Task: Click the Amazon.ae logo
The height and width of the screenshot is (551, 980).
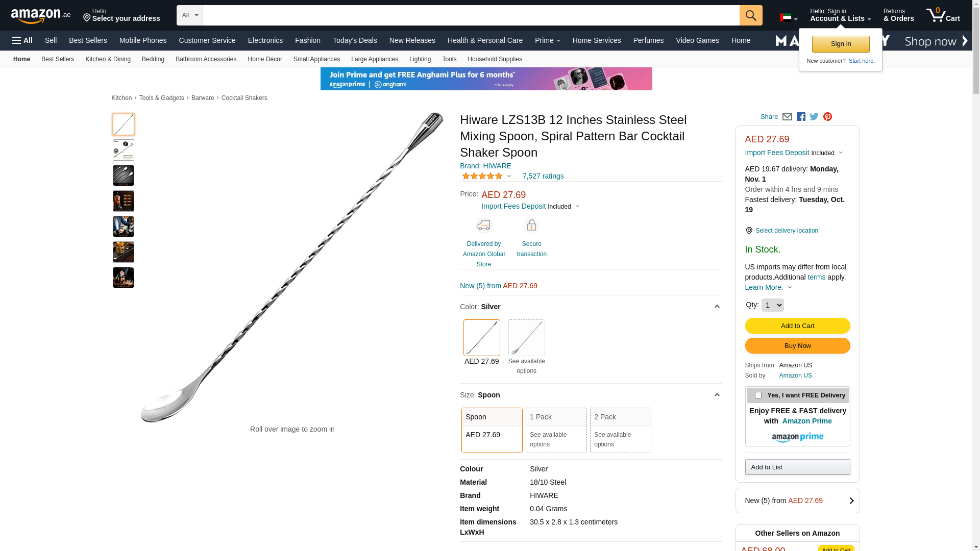Action: click(x=41, y=16)
